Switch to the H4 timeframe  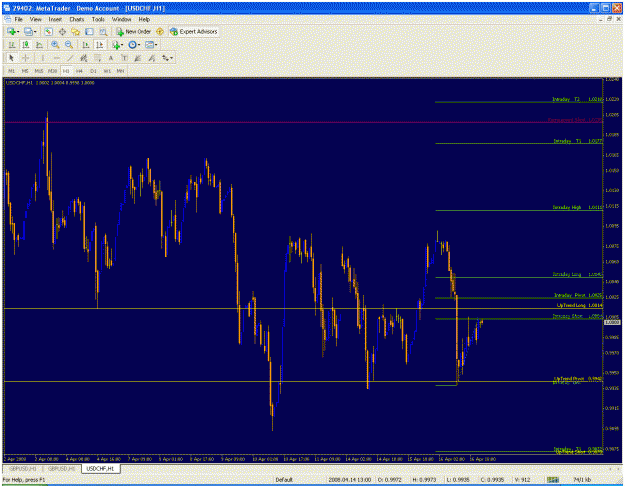tap(79, 71)
